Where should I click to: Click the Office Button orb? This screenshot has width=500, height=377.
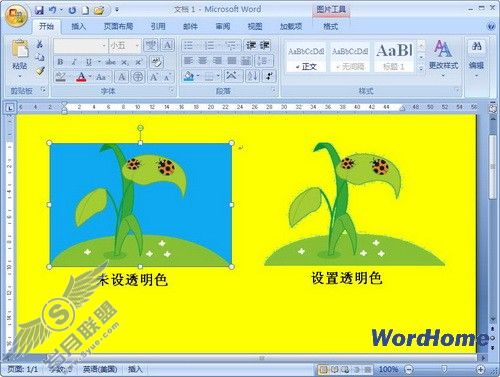click(x=16, y=15)
